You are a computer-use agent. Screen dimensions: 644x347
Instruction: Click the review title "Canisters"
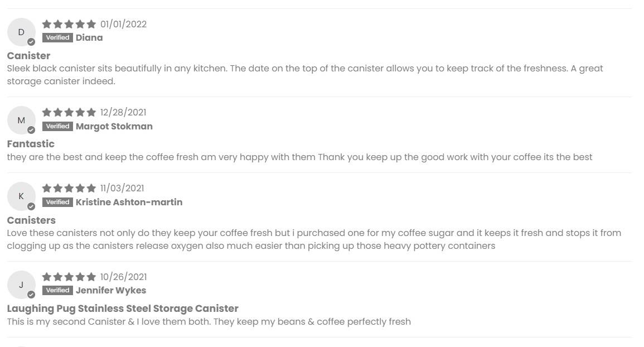point(31,220)
